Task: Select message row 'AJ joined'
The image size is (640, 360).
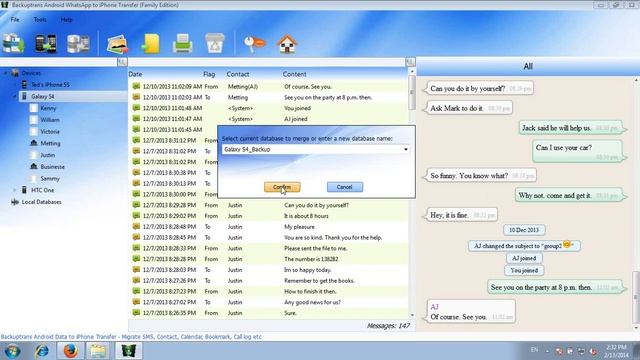Action: coord(269,119)
